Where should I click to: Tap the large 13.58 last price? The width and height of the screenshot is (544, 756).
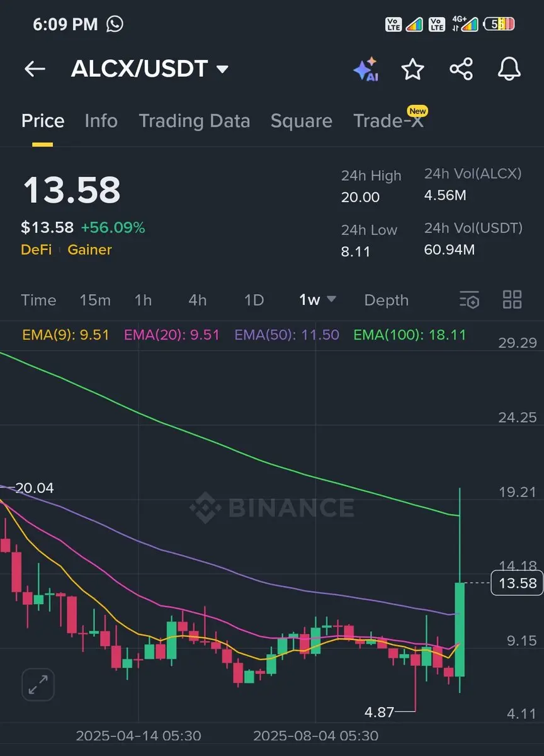(71, 190)
